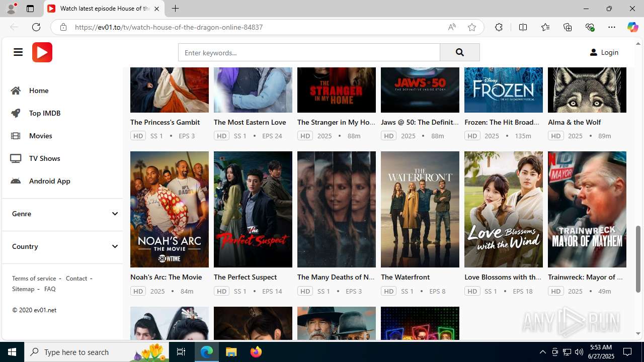Open Copilot sidebar

pyautogui.click(x=632, y=27)
